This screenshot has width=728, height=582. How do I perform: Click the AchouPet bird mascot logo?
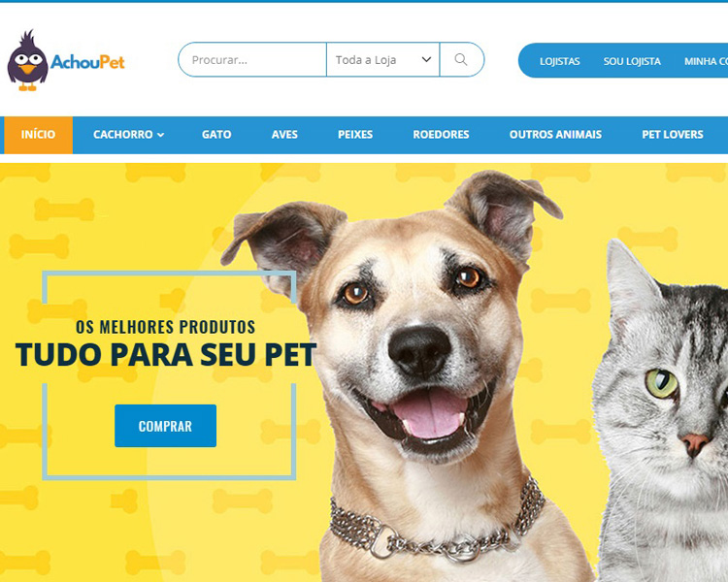click(27, 60)
